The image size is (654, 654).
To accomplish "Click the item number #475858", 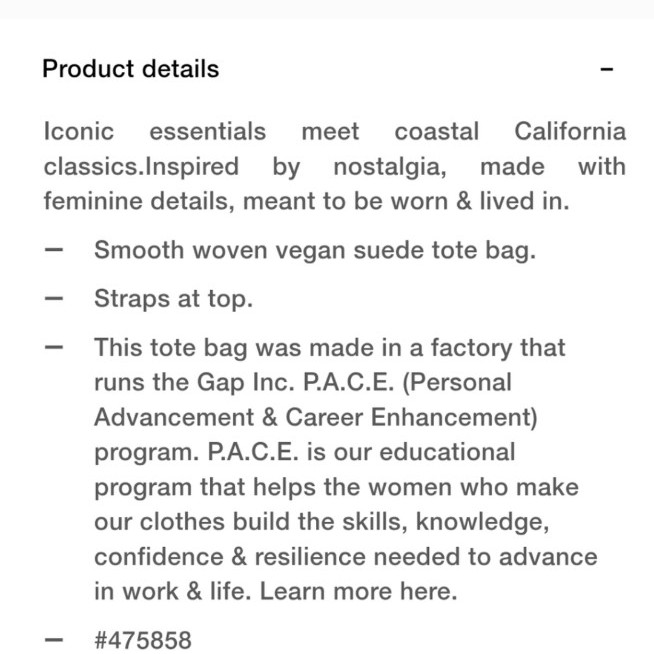I will click(x=143, y=640).
